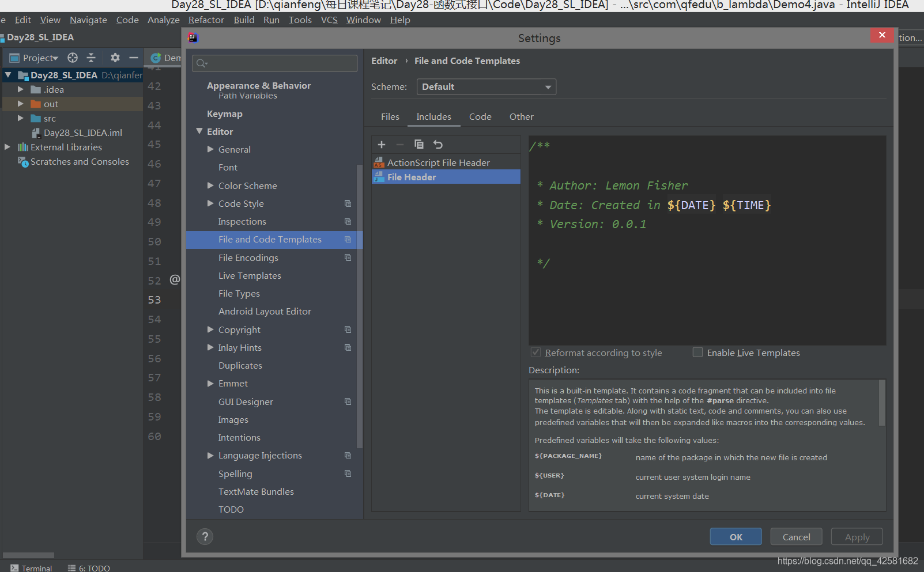Viewport: 924px width, 572px height.
Task: Expand the Language Injections node
Action: click(210, 455)
